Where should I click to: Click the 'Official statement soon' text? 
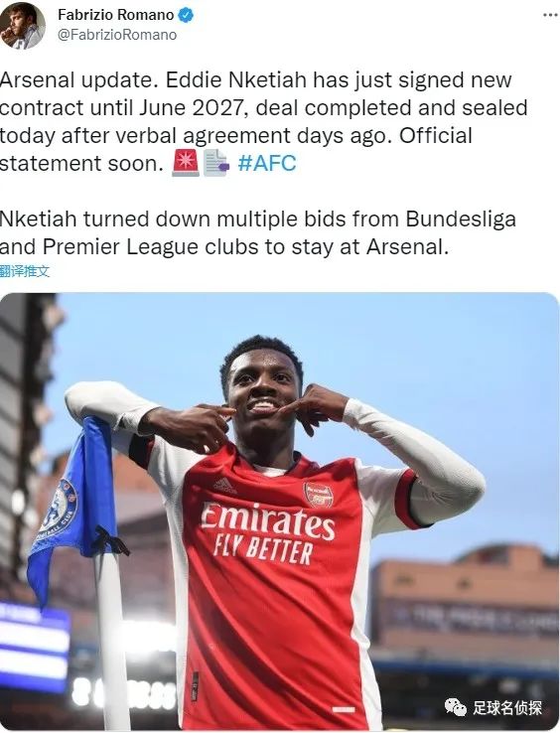(235, 149)
